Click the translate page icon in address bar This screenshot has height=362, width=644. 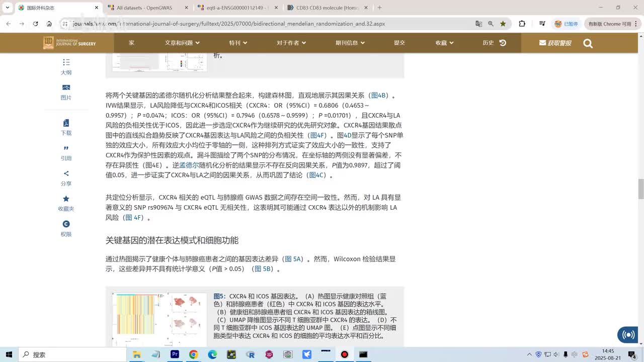point(478,24)
